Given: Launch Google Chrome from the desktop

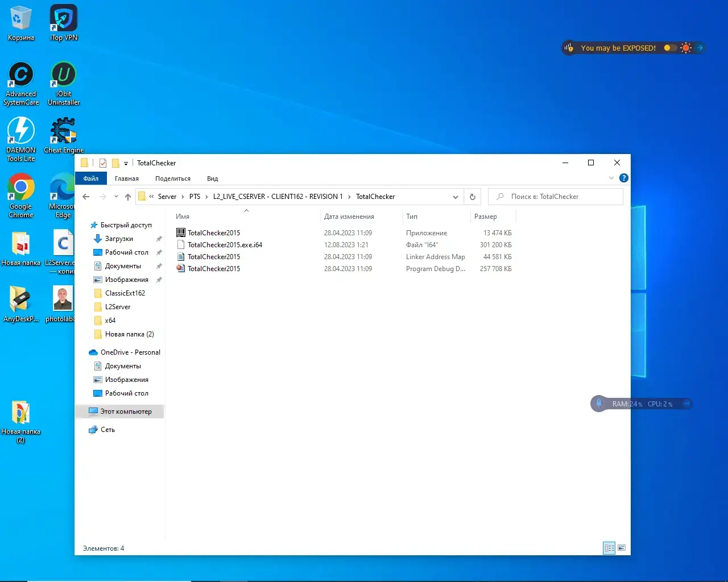Looking at the screenshot, I should (x=21, y=196).
